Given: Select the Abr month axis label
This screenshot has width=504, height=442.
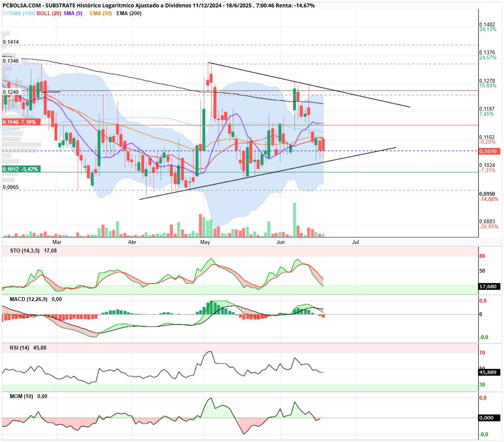Looking at the screenshot, I should [x=132, y=242].
